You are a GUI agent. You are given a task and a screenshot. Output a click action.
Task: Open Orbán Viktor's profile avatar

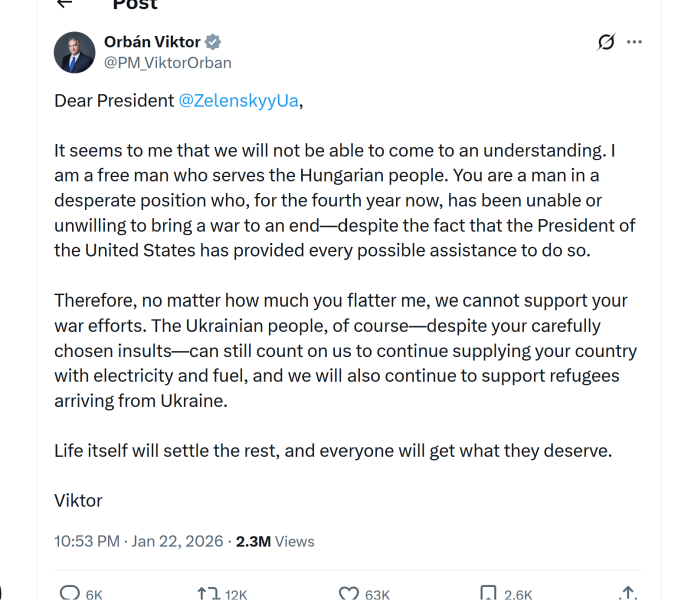pos(75,52)
